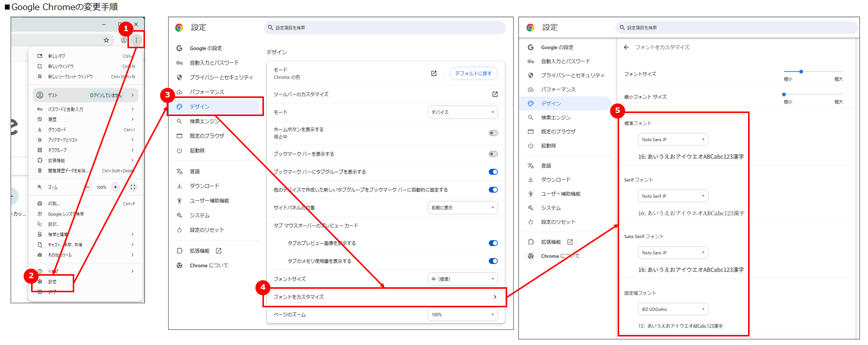Disable タブのメモリ使用量を表示する switch

click(493, 261)
